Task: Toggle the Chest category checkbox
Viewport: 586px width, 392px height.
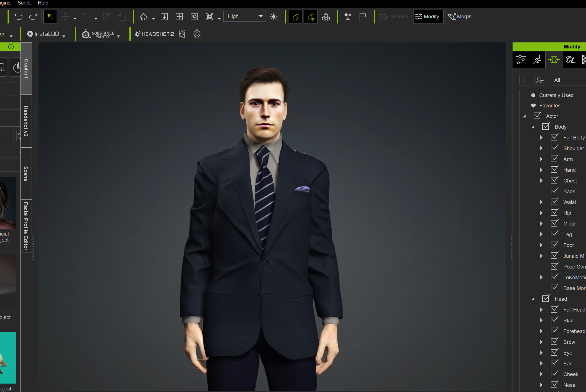Action: pos(554,180)
